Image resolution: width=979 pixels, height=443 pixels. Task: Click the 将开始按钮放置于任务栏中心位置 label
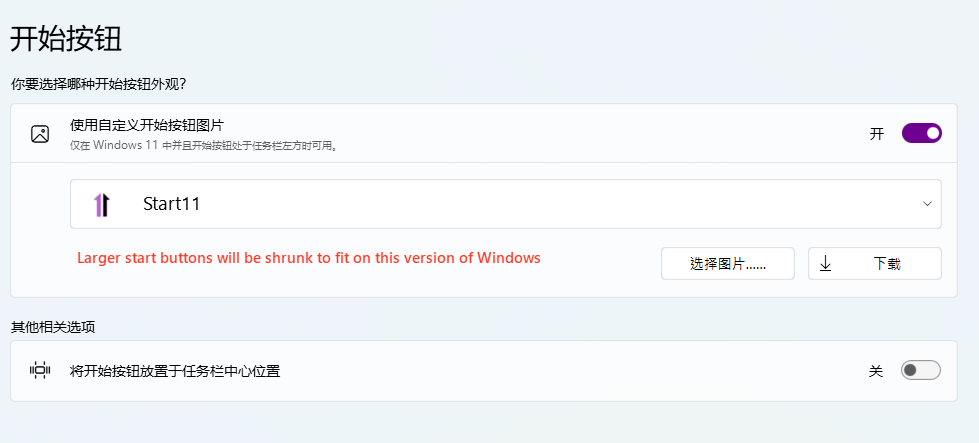click(x=175, y=371)
